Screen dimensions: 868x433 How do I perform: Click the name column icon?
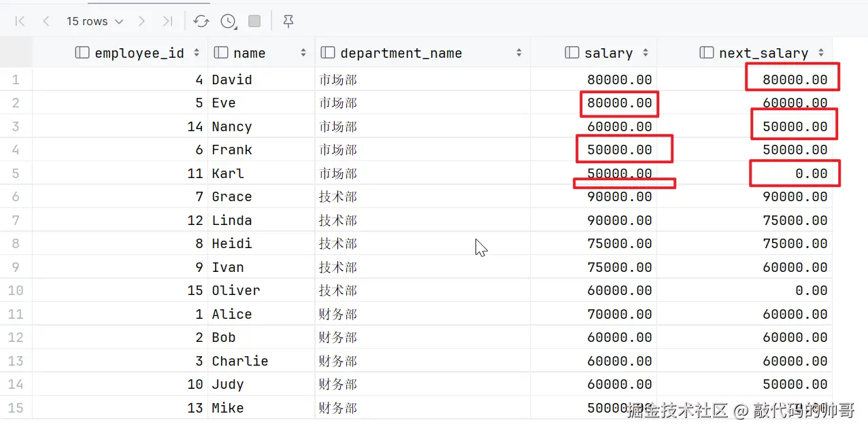tap(220, 52)
